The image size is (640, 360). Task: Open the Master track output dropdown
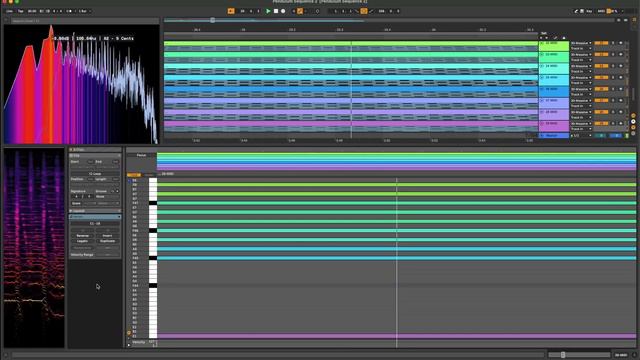coord(581,136)
